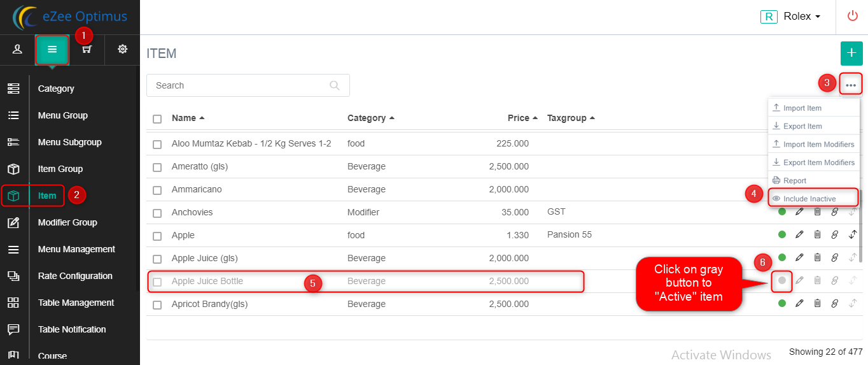Image resolution: width=868 pixels, height=365 pixels.
Task: Open the user profile tab icon
Action: point(17,49)
